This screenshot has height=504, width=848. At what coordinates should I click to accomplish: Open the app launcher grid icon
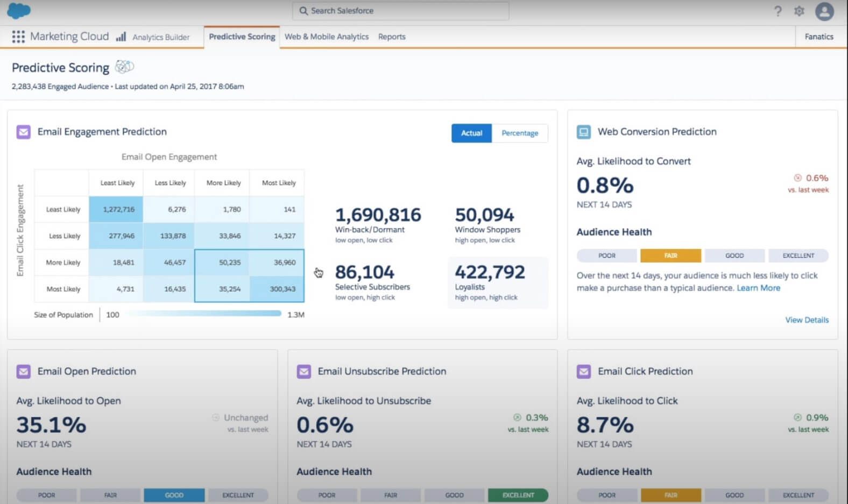[18, 37]
